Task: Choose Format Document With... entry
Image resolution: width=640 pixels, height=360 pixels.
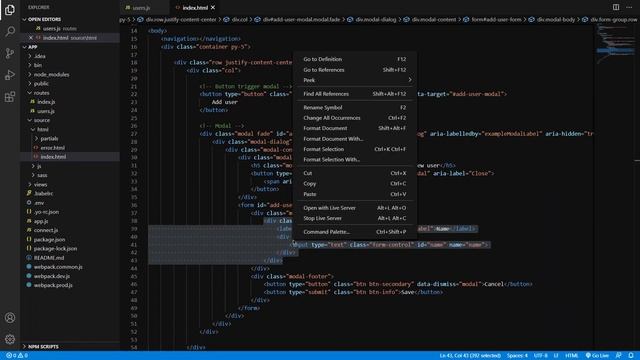Action: 354,139
